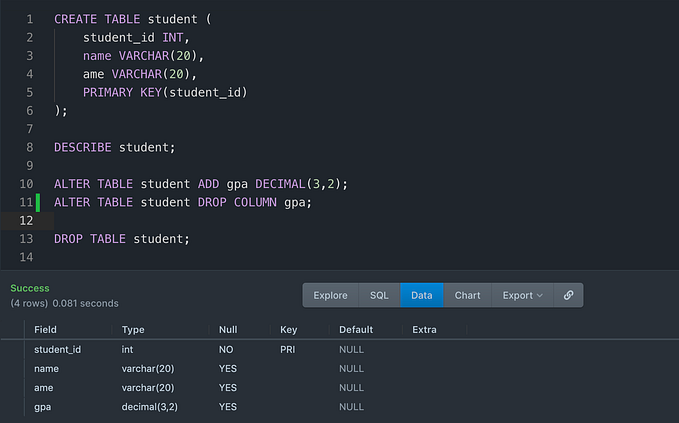
Task: Click the PRI key cell
Action: pyautogui.click(x=288, y=349)
